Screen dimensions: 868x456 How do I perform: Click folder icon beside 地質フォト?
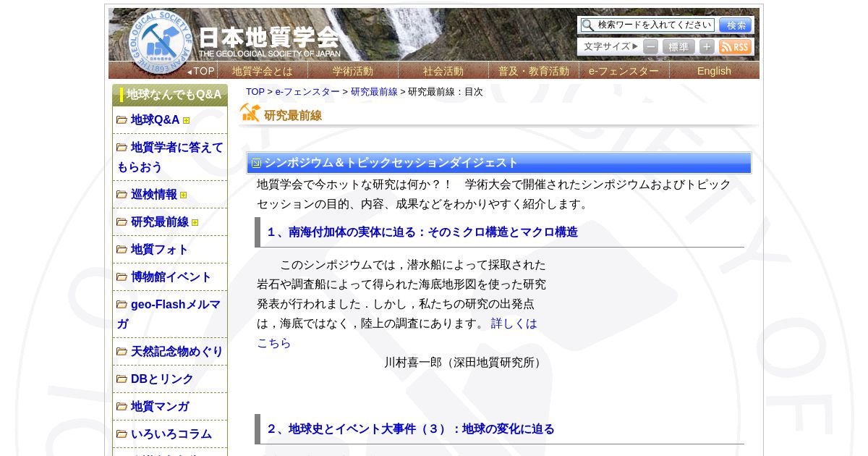tap(122, 250)
